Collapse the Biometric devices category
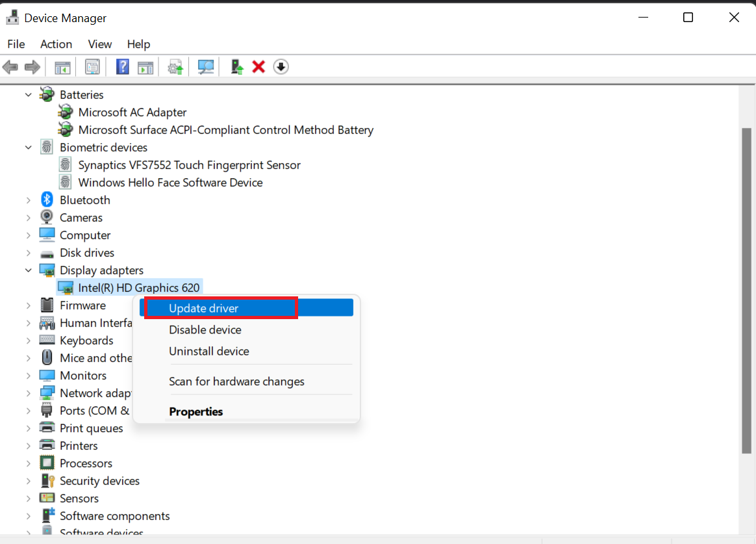 pyautogui.click(x=29, y=147)
